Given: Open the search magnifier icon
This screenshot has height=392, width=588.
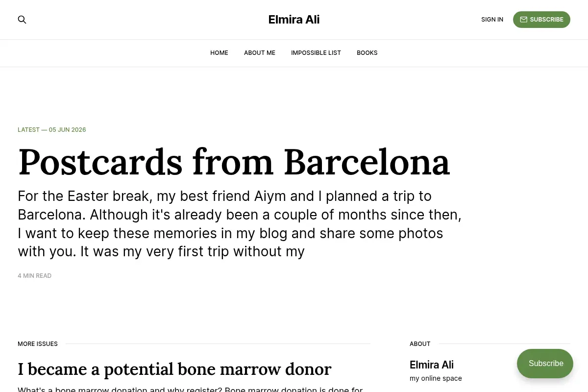Looking at the screenshot, I should tap(22, 20).
